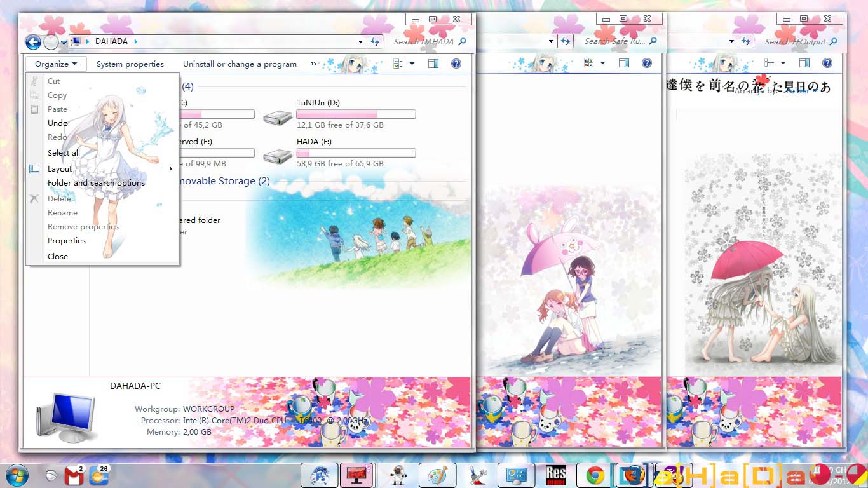The image size is (868, 488).
Task: Select the TuNtUn (D:) drive icon
Action: (278, 116)
